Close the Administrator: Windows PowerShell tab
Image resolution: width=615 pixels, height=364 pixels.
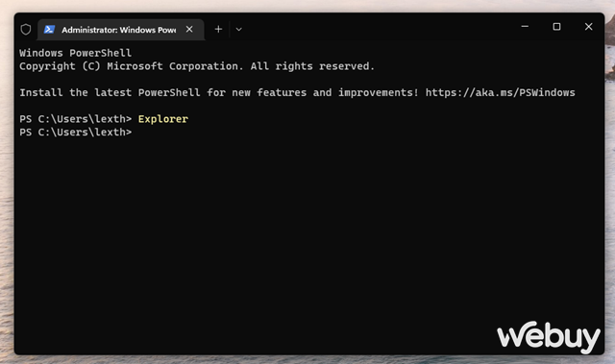[x=189, y=30]
